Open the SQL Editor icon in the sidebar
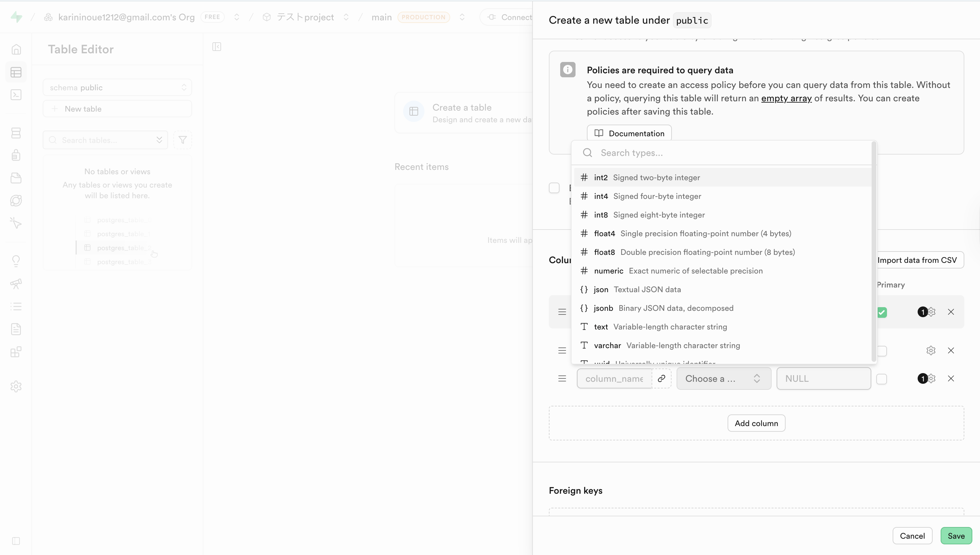 click(16, 95)
